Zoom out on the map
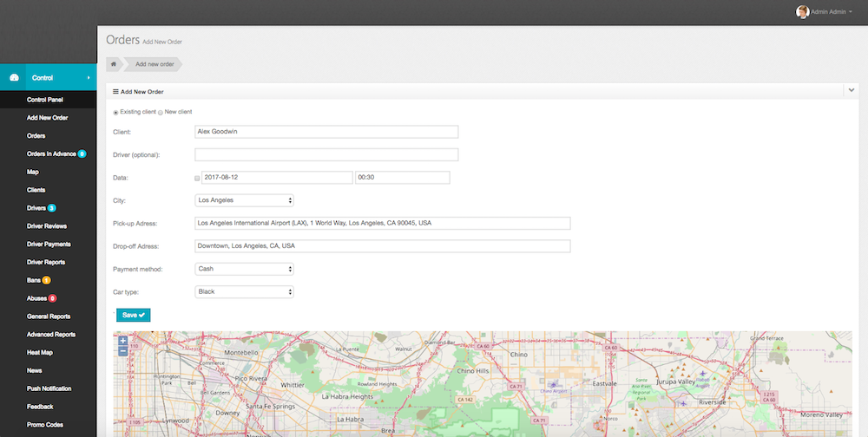Image resolution: width=868 pixels, height=437 pixels. (123, 350)
